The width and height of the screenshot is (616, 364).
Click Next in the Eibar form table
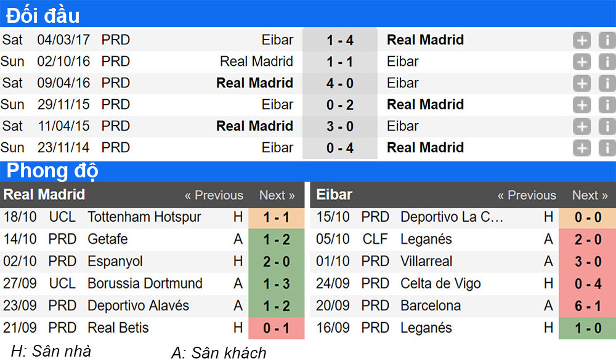(590, 195)
